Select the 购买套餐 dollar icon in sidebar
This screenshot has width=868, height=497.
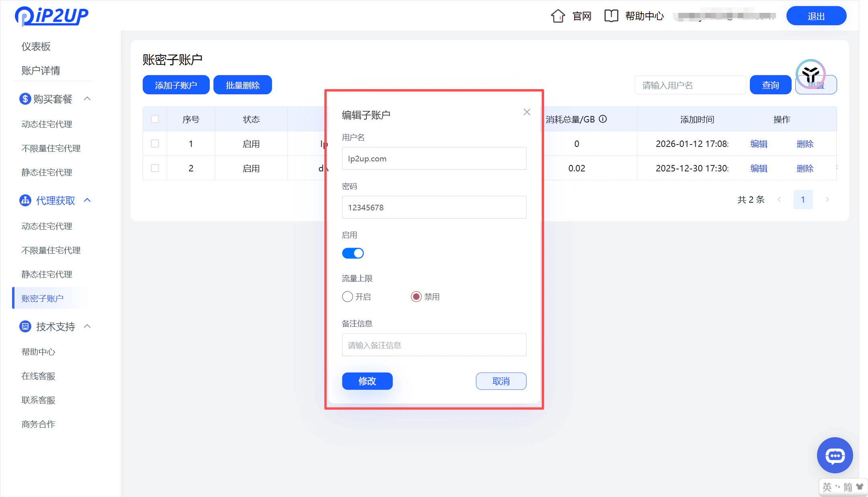click(x=25, y=99)
